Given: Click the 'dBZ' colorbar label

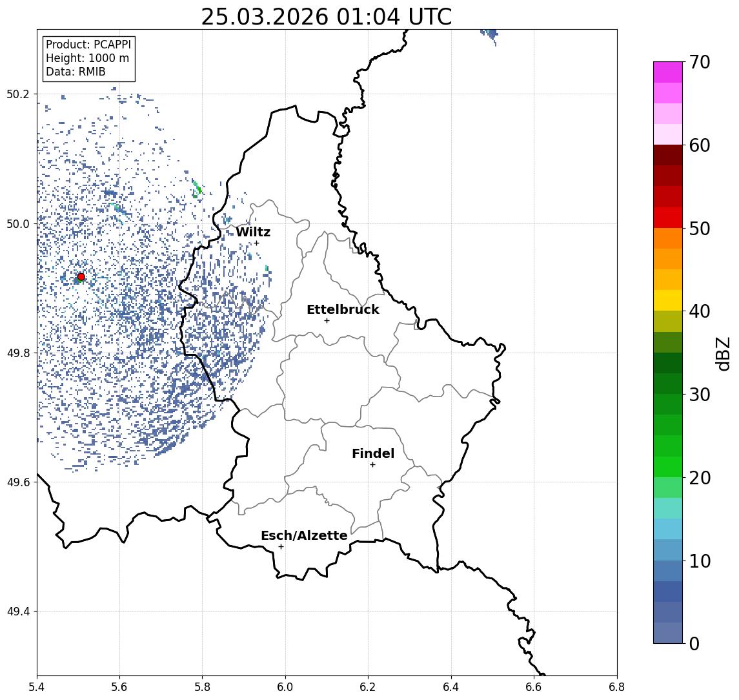Looking at the screenshot, I should point(723,353).
